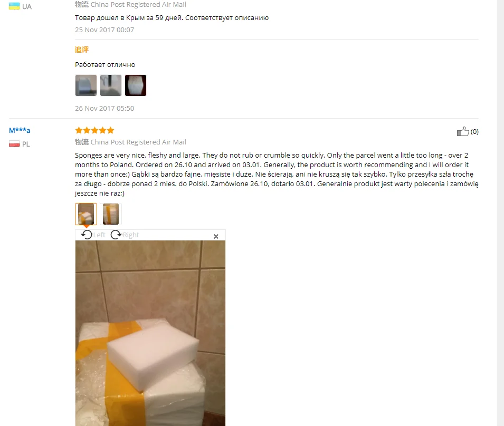Close the enlarged review photo viewer
The image size is (504, 426).
pyautogui.click(x=216, y=237)
